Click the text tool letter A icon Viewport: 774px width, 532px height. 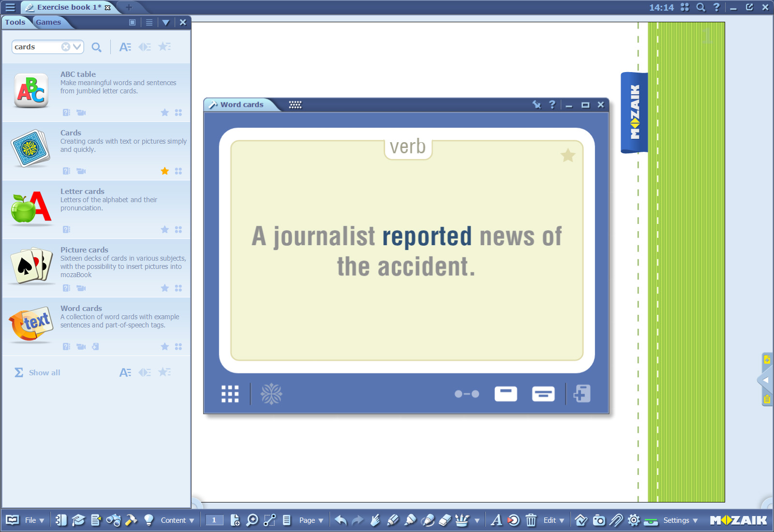(x=496, y=520)
